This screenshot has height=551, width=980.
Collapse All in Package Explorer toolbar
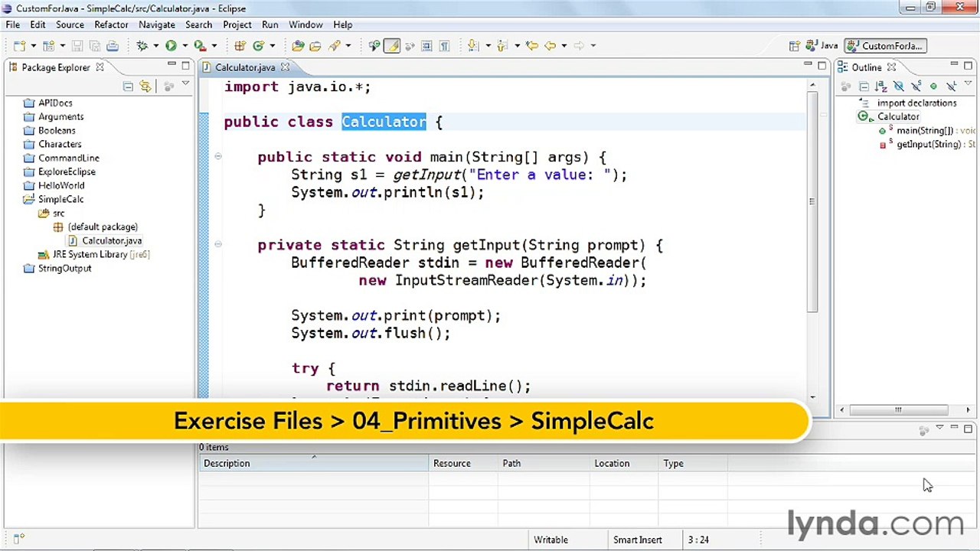click(128, 86)
